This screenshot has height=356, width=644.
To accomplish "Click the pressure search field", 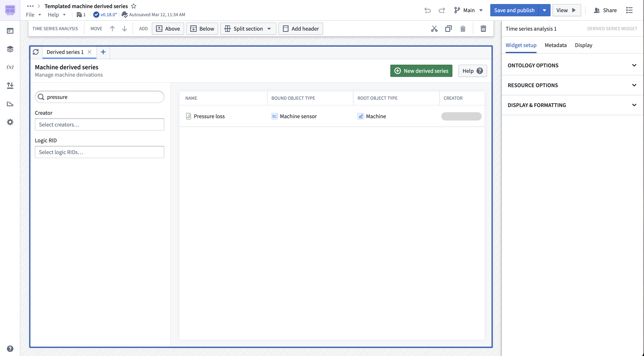I will 100,97.
